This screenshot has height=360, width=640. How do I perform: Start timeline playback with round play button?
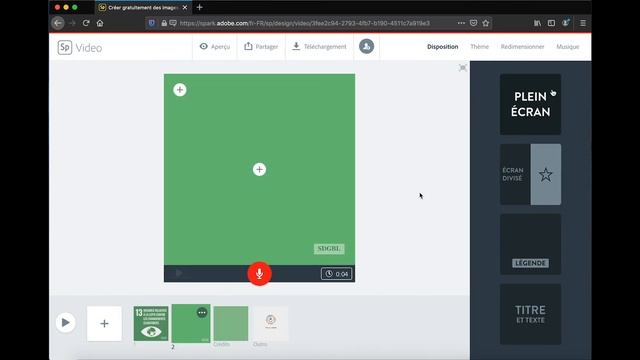click(x=65, y=323)
